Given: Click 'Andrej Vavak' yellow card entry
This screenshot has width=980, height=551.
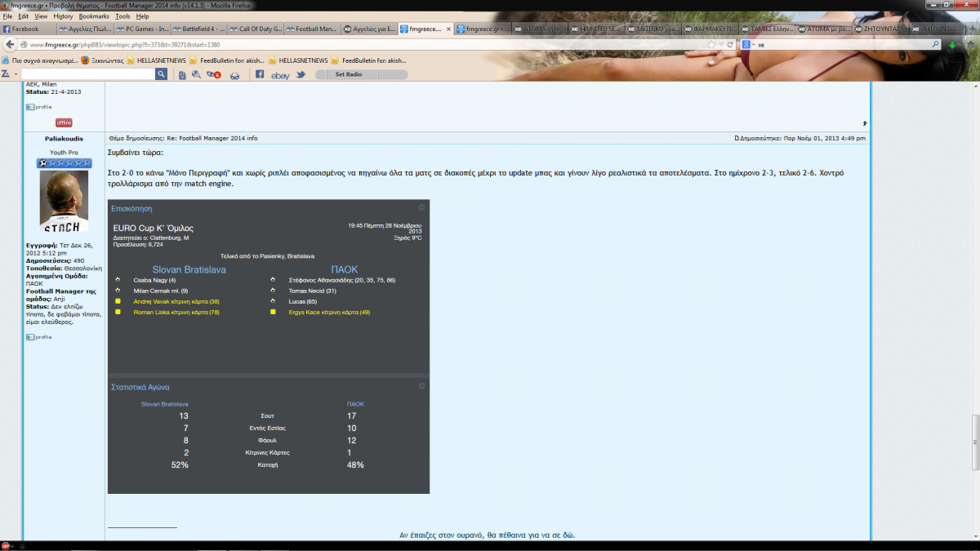Looking at the screenshot, I should 176,301.
